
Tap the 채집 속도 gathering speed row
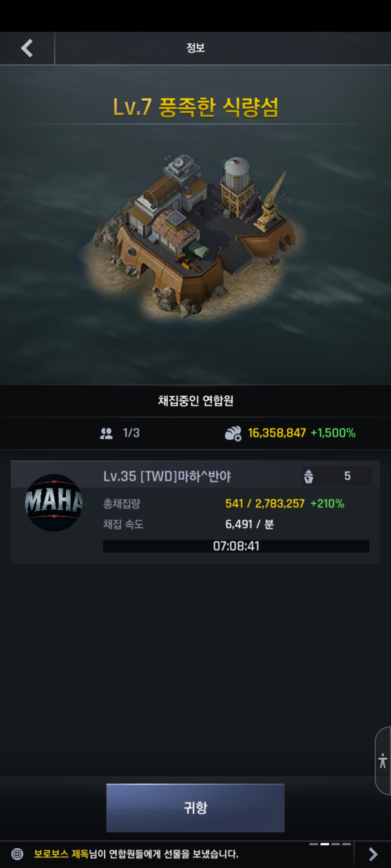[x=189, y=524]
